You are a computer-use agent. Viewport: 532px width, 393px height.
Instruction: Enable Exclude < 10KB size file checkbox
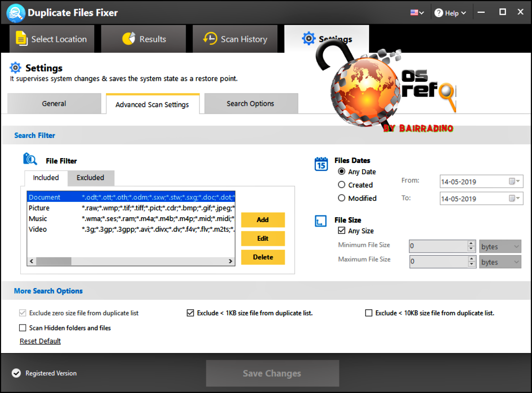point(368,313)
